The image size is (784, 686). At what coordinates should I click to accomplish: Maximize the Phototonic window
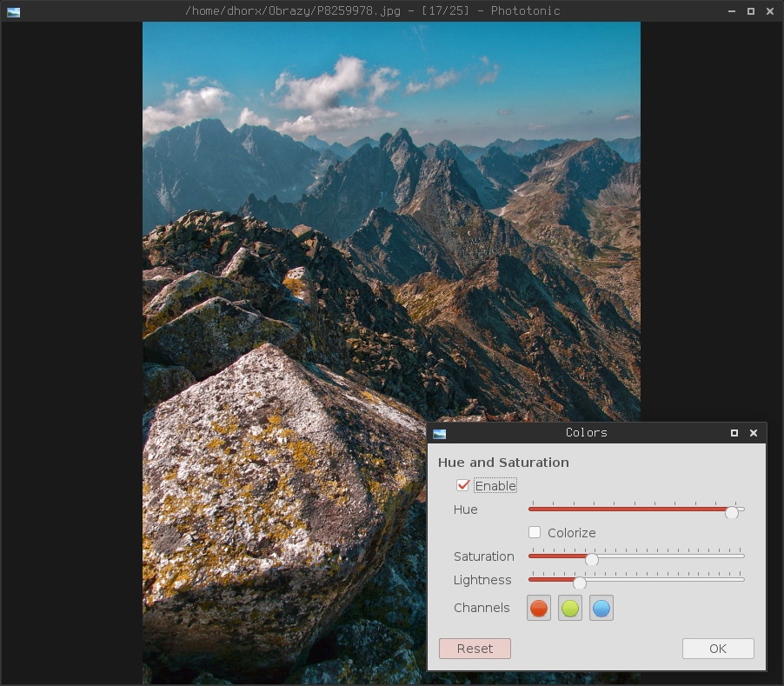(x=750, y=11)
